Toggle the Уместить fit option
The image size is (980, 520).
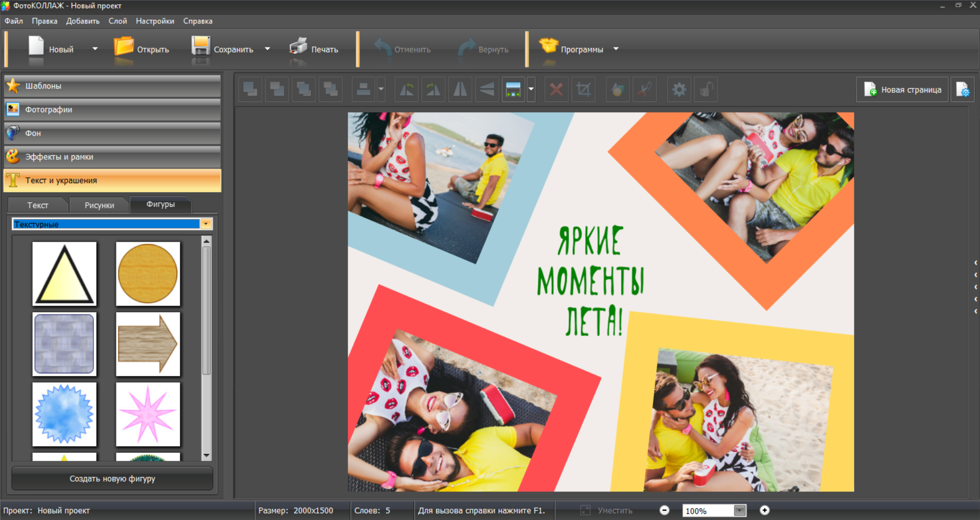pos(607,510)
